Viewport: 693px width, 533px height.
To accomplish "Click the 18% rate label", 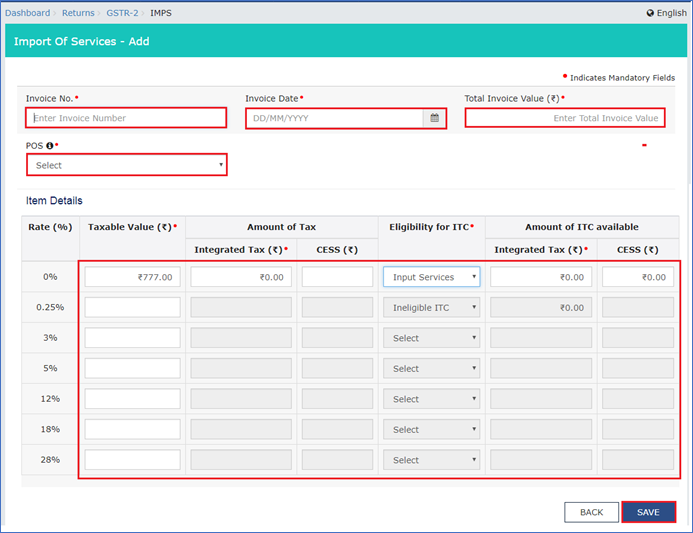I will (50, 429).
